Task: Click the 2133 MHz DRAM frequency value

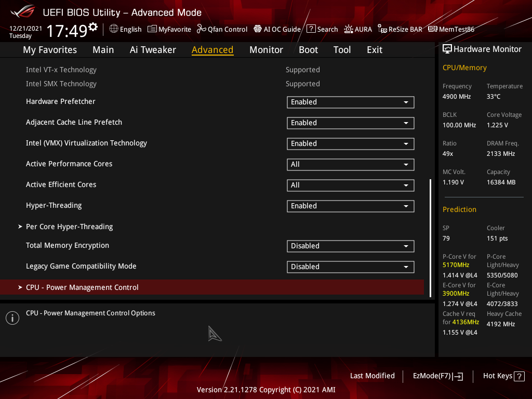Action: (501, 154)
